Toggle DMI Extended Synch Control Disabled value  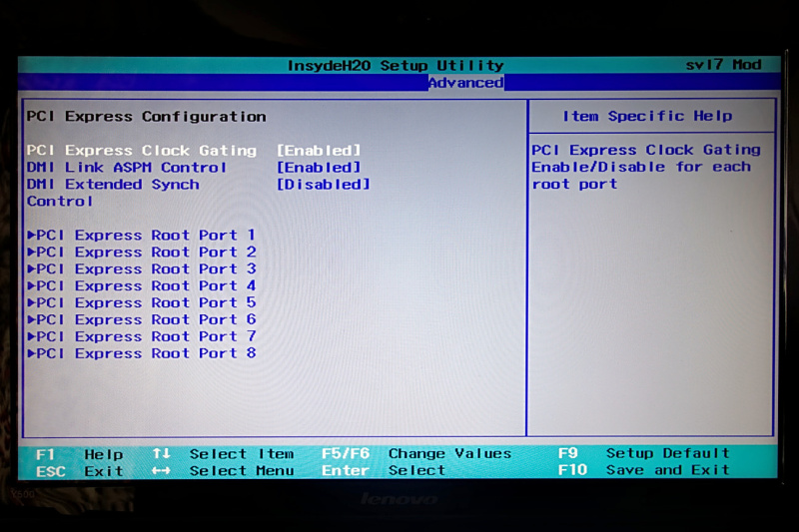(x=323, y=184)
